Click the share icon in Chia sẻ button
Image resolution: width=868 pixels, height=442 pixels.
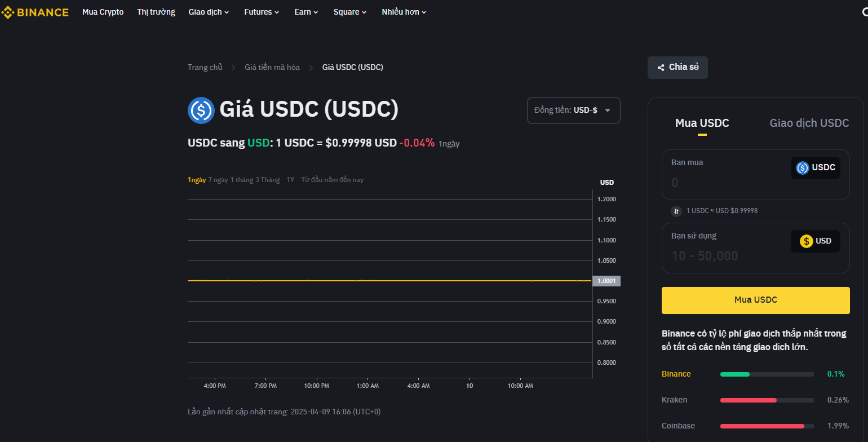(x=661, y=68)
